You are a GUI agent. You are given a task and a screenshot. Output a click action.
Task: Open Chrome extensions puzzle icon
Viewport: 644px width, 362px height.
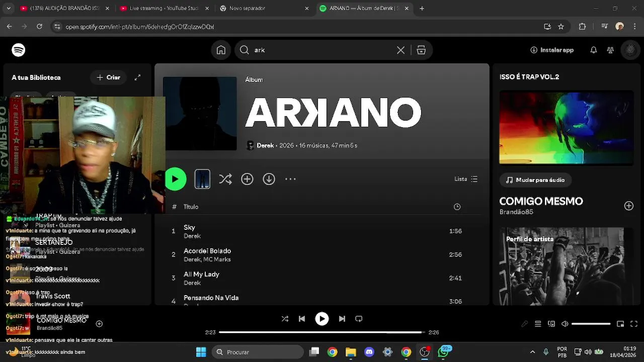pyautogui.click(x=582, y=27)
